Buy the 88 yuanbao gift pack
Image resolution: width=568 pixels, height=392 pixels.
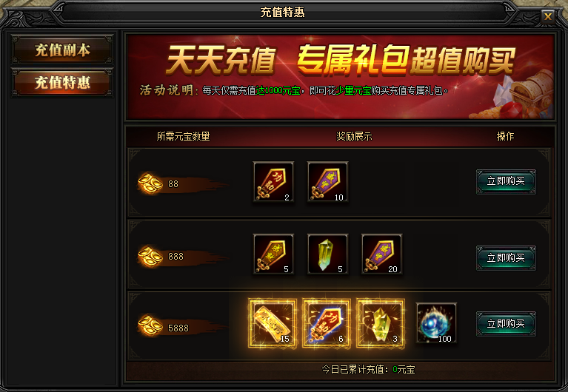click(x=506, y=181)
